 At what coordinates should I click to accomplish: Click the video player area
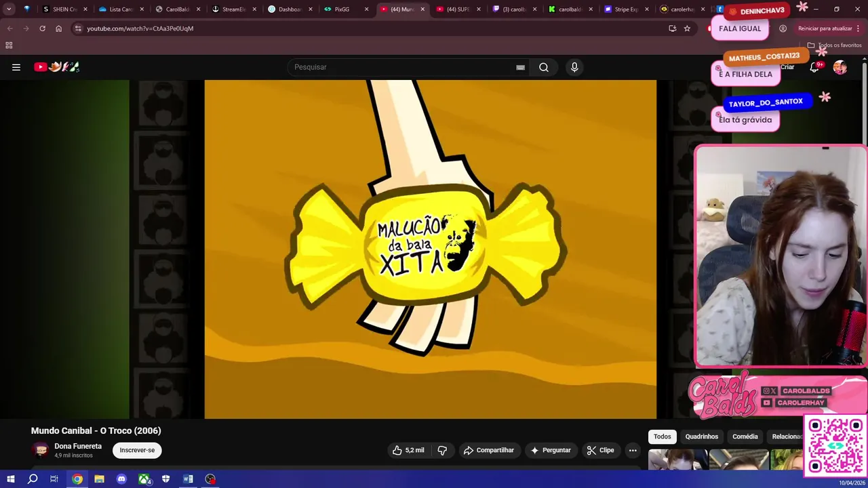coord(431,249)
